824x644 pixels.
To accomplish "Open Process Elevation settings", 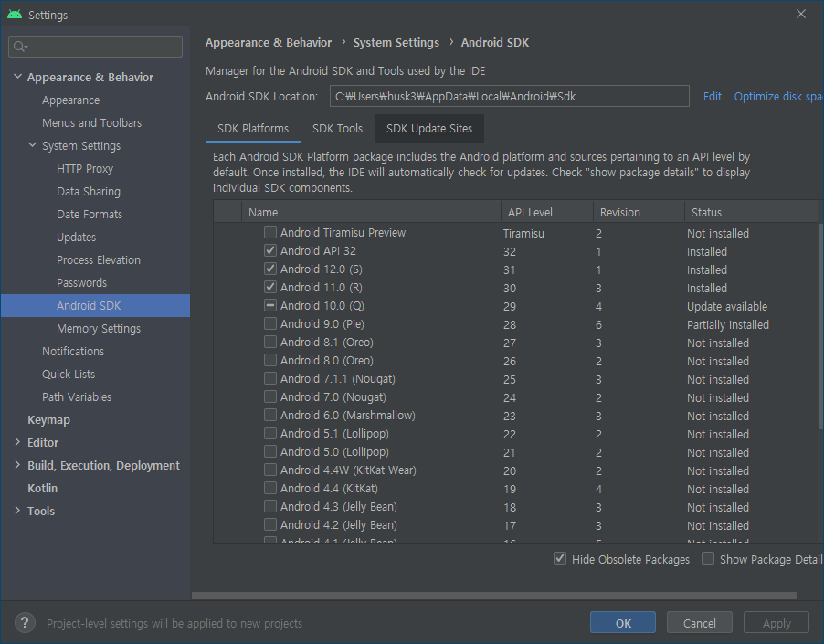I will pyautogui.click(x=99, y=260).
